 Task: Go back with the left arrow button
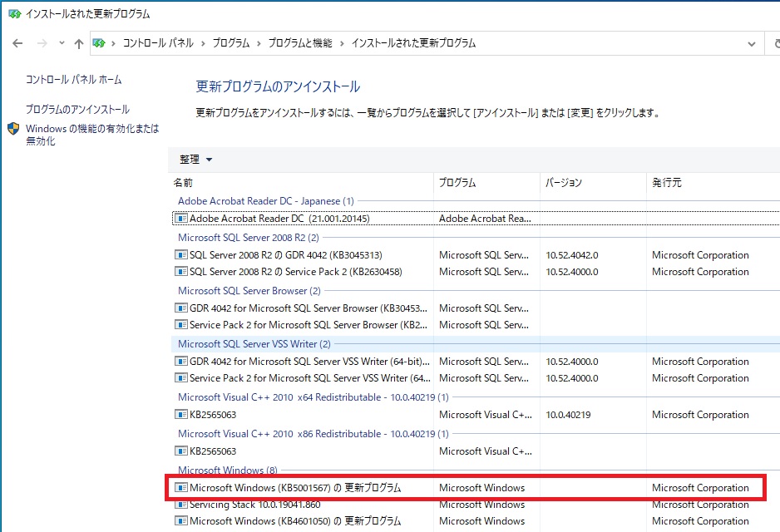(x=18, y=43)
